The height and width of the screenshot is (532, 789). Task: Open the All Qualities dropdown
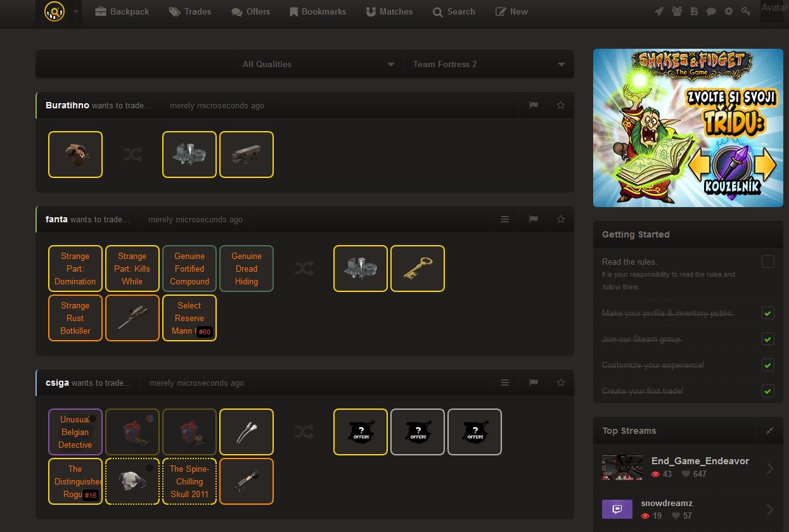point(318,64)
